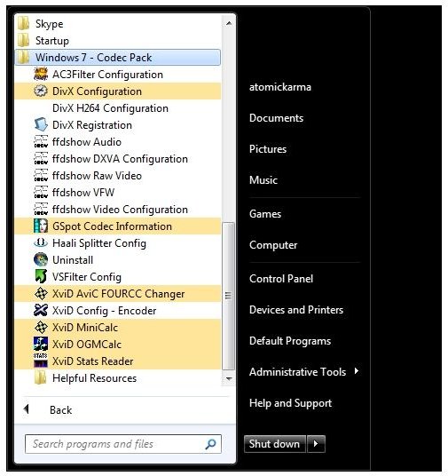Launch ffdshow VFW label

click(x=83, y=193)
